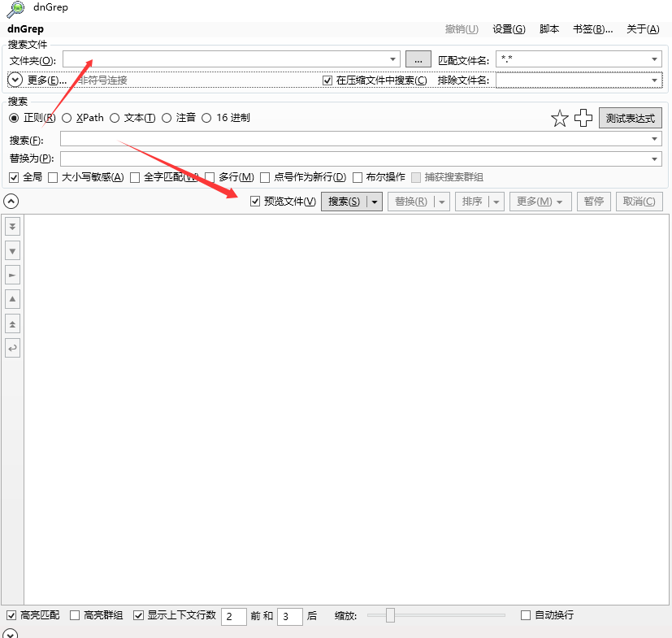This screenshot has height=638, width=672.
Task: Toggle 预览文件(V) checkbox
Action: point(255,201)
